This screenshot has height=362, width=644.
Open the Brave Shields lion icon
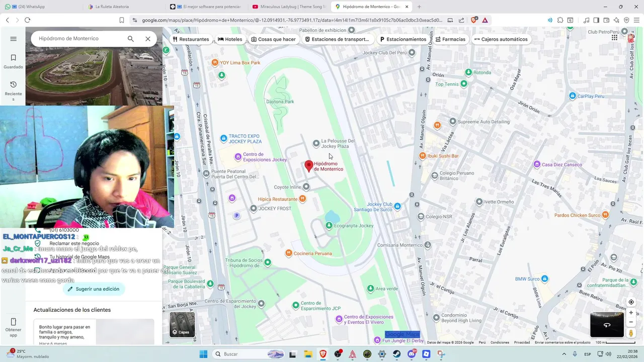[x=473, y=20]
